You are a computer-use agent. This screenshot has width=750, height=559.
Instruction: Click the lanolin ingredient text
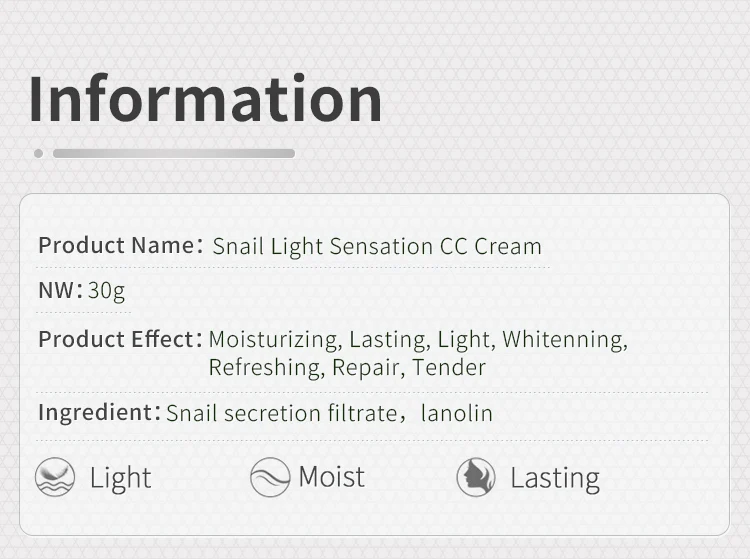point(457,413)
